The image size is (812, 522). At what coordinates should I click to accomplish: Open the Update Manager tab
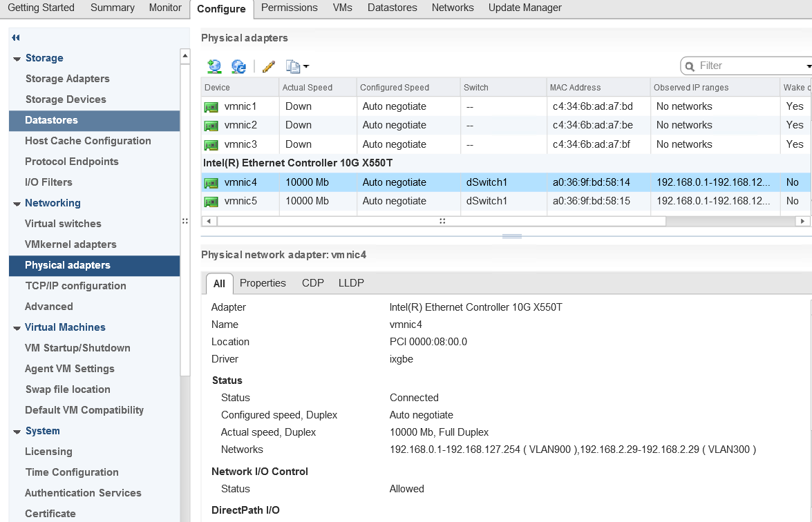coord(525,8)
